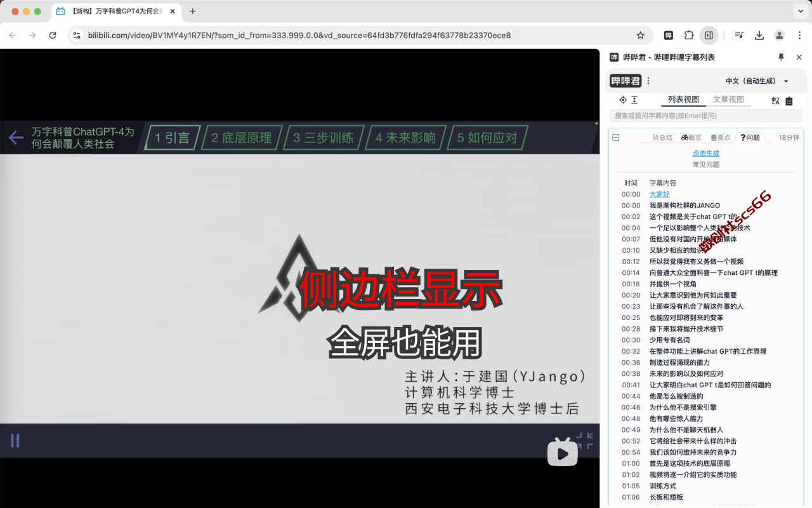Collapse the summary panel minus box
812x508 pixels.
615,137
